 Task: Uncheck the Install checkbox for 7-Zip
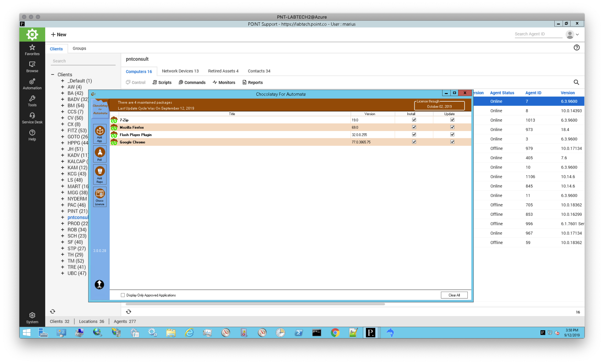(414, 120)
